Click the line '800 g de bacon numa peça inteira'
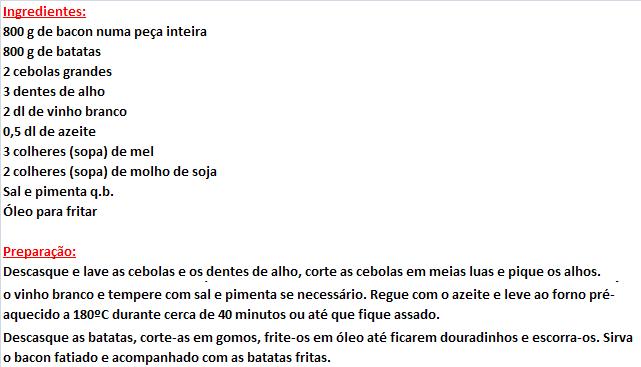Viewport: 641px width, 367px height. coord(105,31)
